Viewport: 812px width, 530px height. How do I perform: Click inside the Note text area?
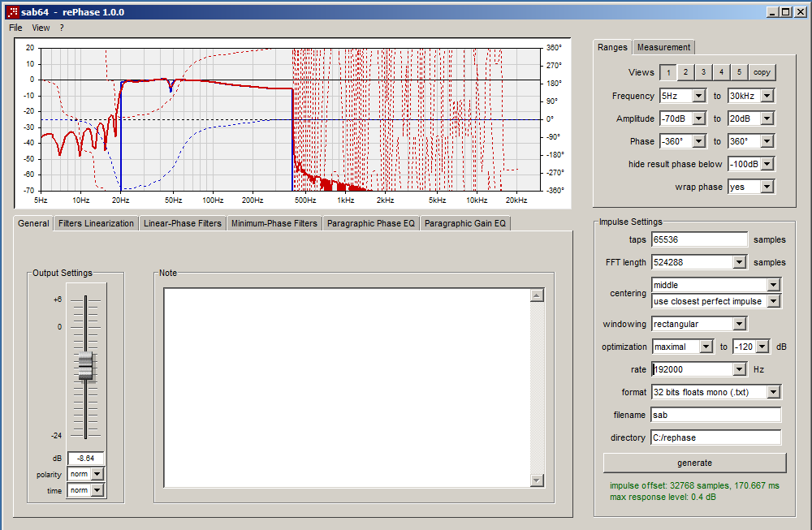pyautogui.click(x=347, y=387)
